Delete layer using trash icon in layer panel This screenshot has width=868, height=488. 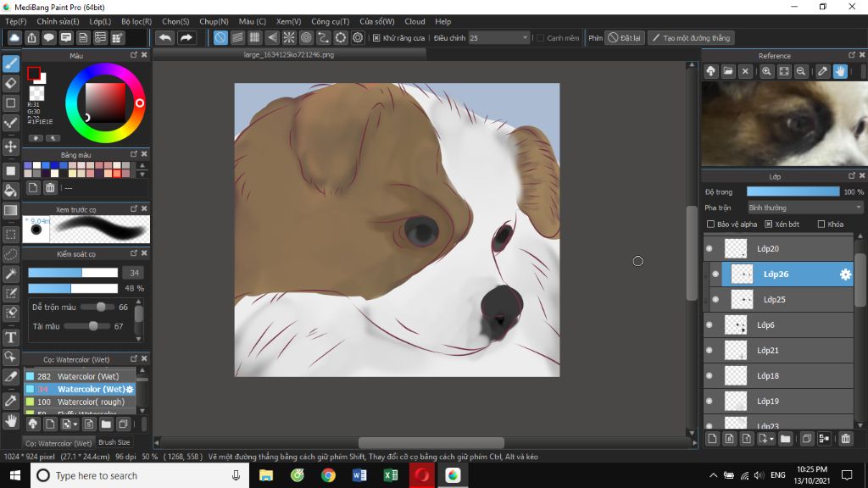click(845, 439)
